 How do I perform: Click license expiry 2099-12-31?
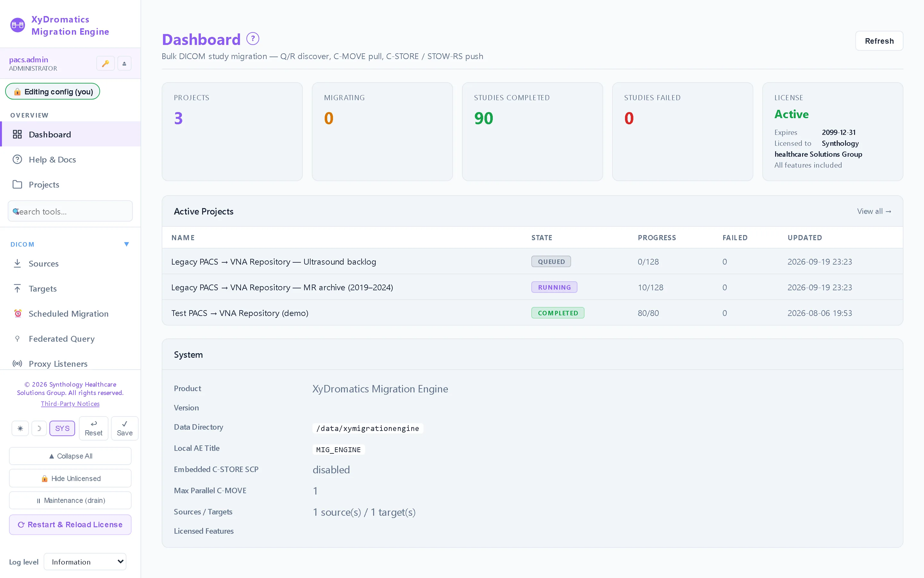coord(838,132)
